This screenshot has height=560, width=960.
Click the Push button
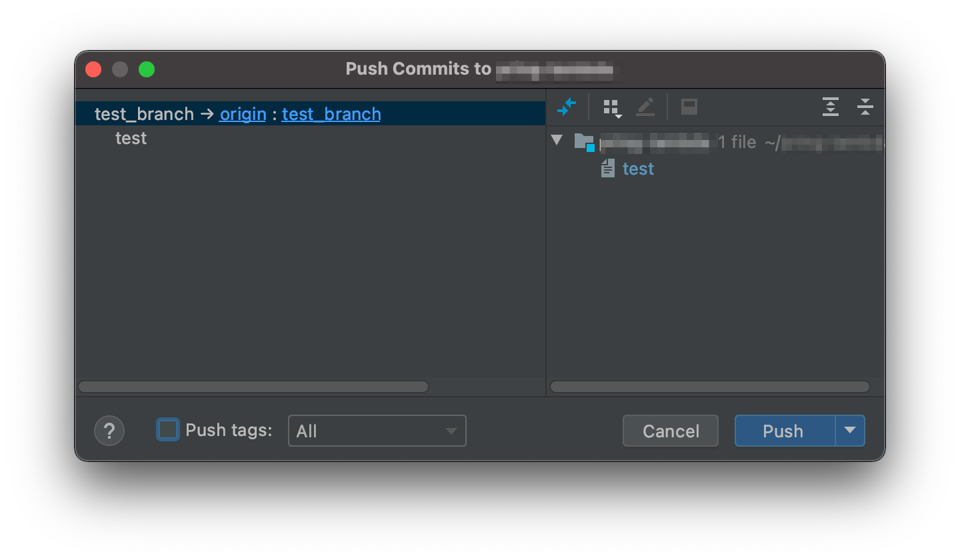coord(784,431)
